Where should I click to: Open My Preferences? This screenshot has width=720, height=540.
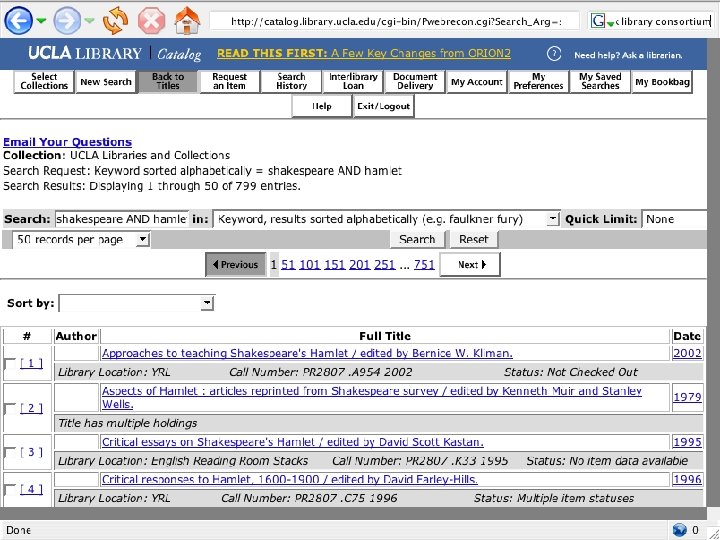pyautogui.click(x=539, y=82)
